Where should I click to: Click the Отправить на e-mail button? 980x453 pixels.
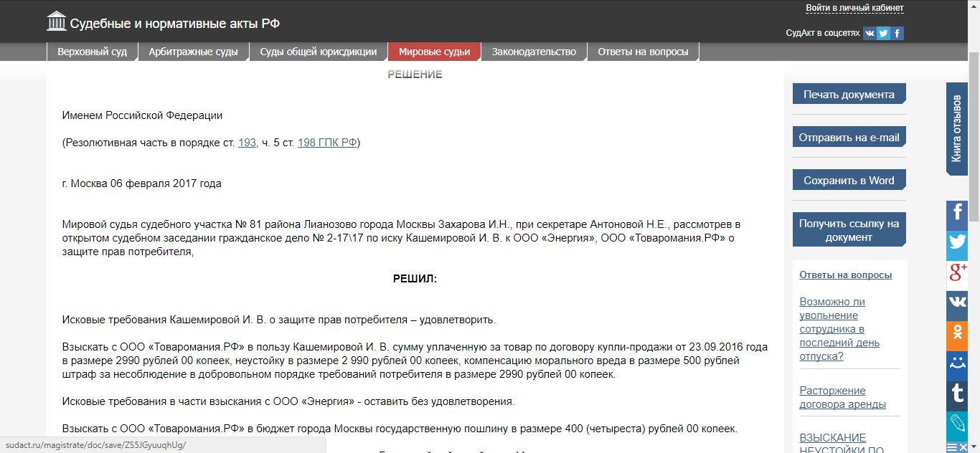point(849,138)
